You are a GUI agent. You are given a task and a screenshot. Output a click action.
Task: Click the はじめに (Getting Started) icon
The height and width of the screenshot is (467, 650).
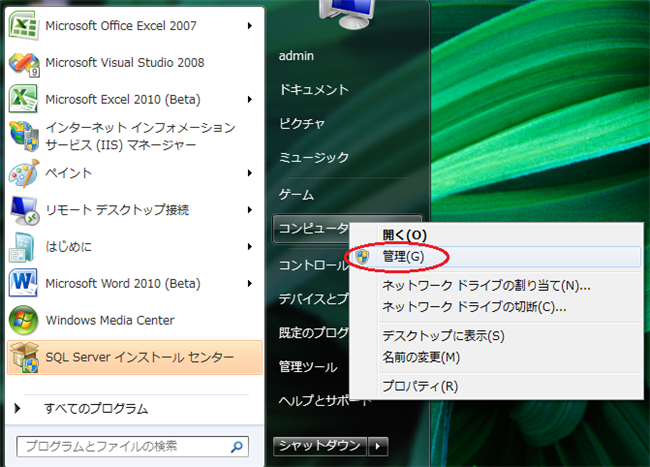click(22, 247)
